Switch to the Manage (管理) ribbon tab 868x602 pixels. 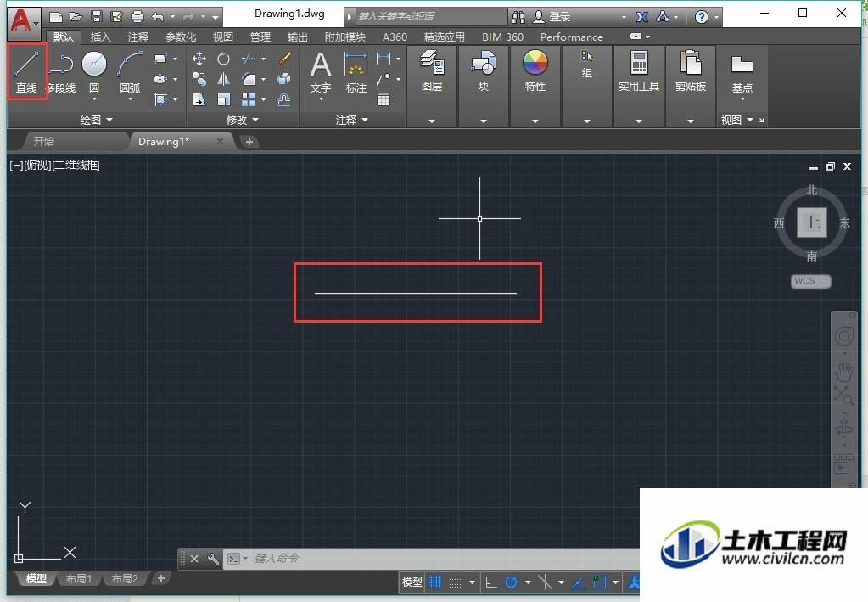point(260,37)
